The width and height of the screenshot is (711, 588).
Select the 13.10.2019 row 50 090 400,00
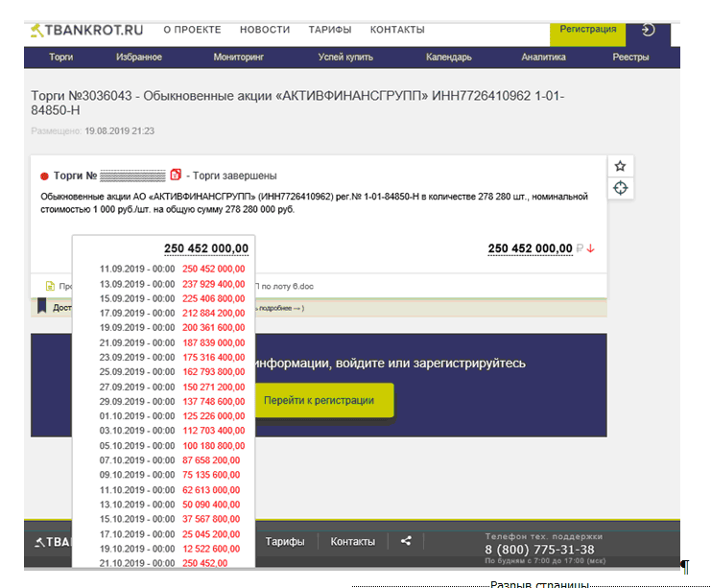tap(170, 505)
